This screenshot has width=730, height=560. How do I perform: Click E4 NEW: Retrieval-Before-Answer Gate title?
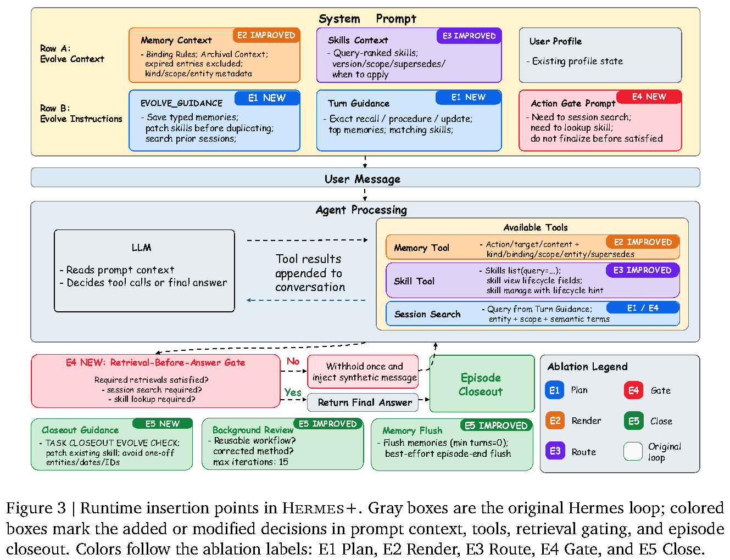pyautogui.click(x=155, y=362)
